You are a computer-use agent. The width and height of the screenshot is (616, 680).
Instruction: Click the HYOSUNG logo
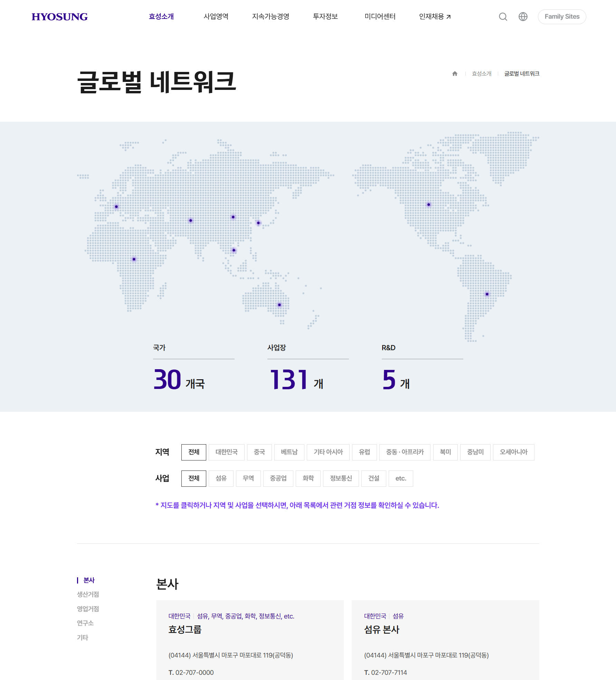[59, 17]
